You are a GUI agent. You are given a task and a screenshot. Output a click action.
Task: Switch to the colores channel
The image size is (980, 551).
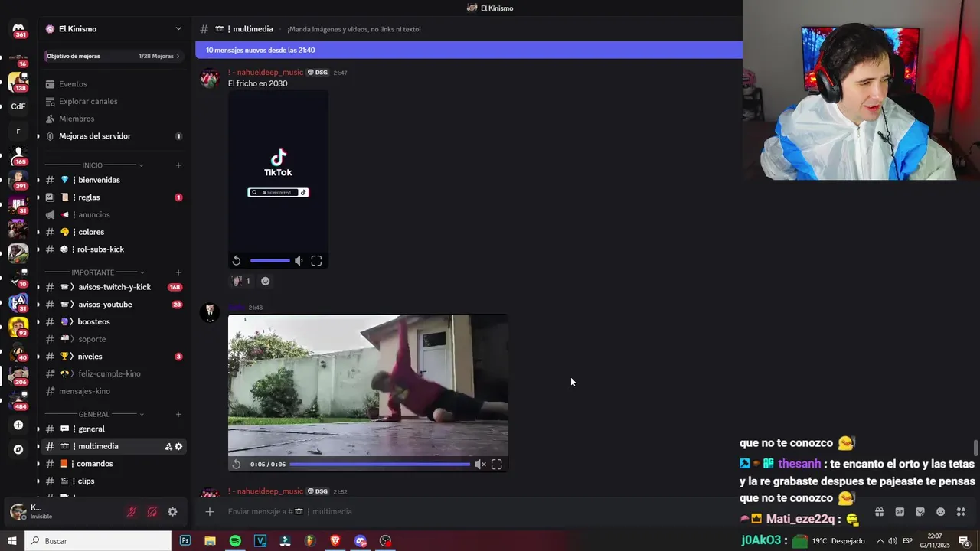(113, 232)
